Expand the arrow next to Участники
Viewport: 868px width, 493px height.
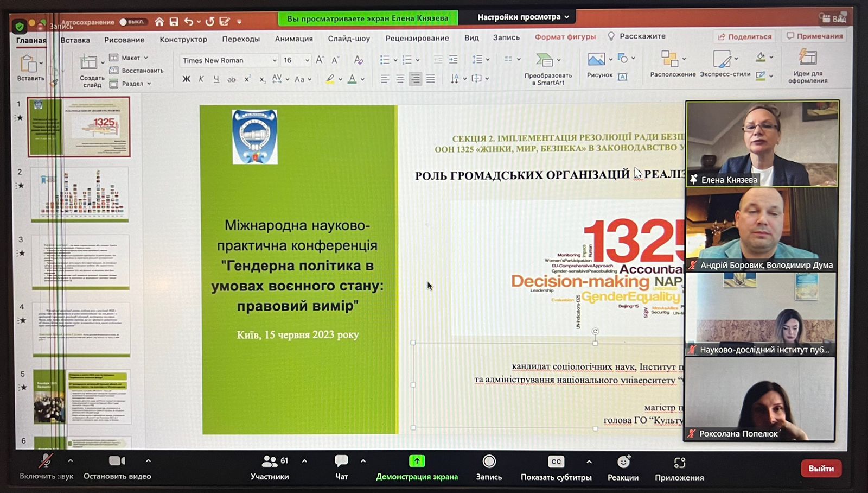pyautogui.click(x=304, y=461)
